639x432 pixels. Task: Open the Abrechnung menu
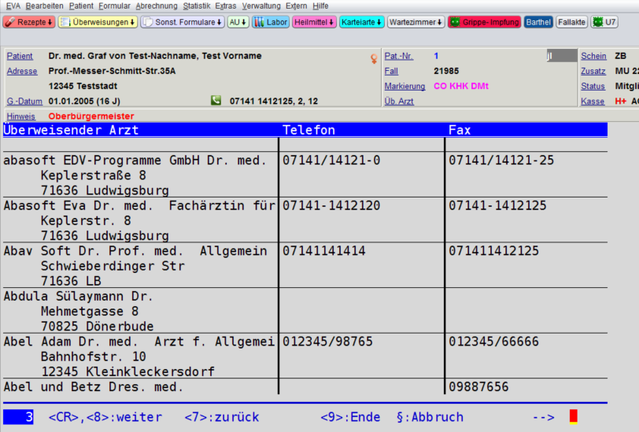click(x=156, y=6)
